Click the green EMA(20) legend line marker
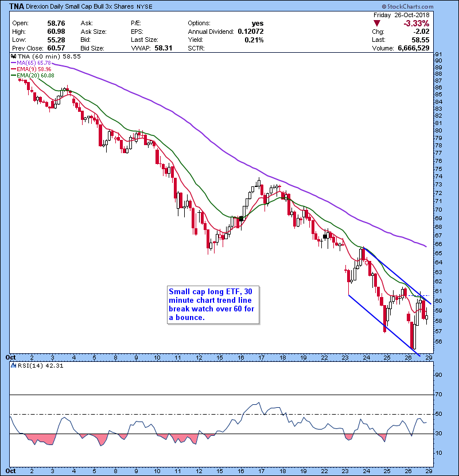Image resolution: width=459 pixels, height=476 pixels. click(13, 75)
